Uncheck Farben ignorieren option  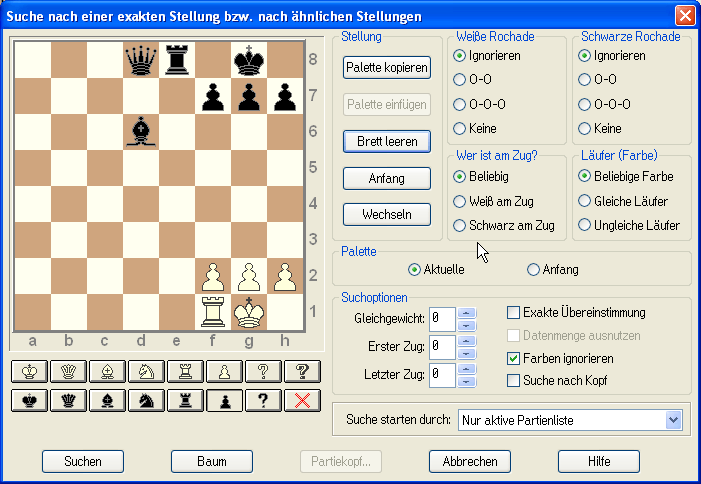coord(514,358)
